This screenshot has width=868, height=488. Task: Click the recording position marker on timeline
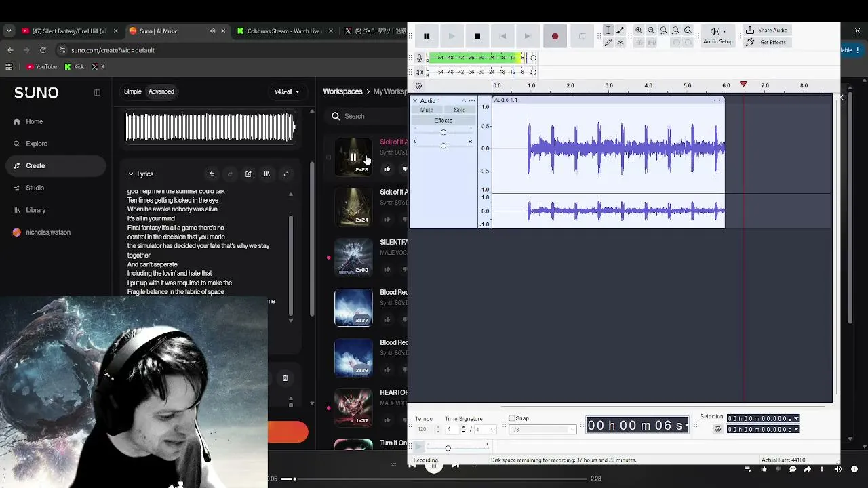743,85
